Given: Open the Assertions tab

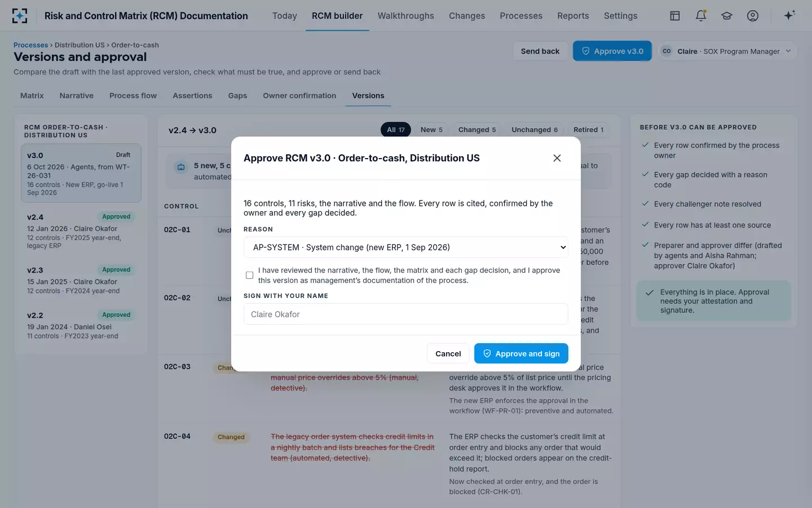Looking at the screenshot, I should (x=192, y=95).
